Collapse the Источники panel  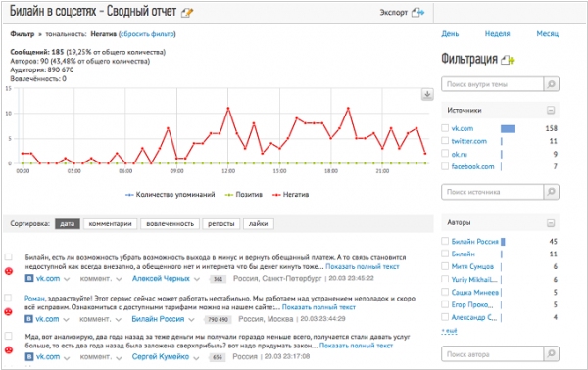[551, 110]
